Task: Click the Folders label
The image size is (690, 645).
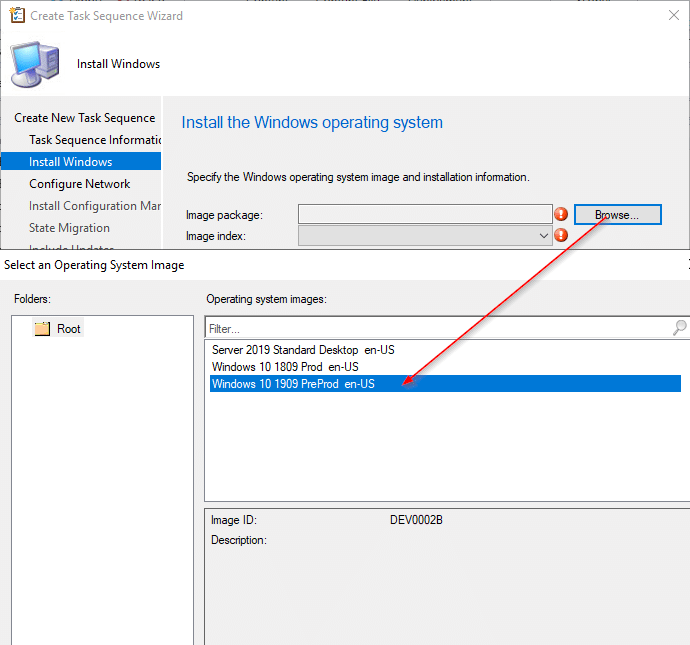Action: pos(33,299)
